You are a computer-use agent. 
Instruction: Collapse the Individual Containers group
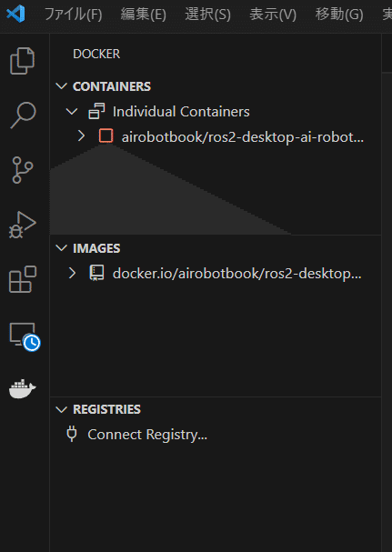[x=72, y=112]
